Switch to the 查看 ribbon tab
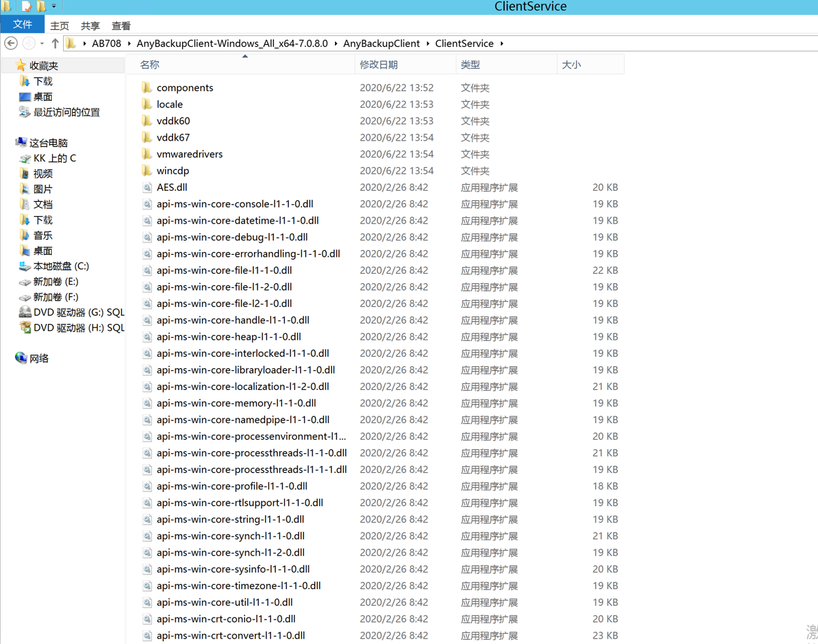 pos(121,25)
